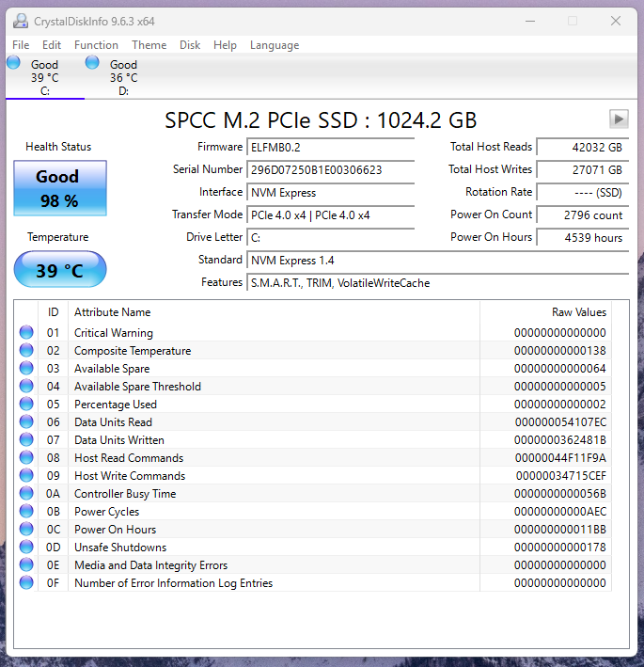Click the next disk arrow button
The width and height of the screenshot is (644, 667).
pyautogui.click(x=619, y=119)
